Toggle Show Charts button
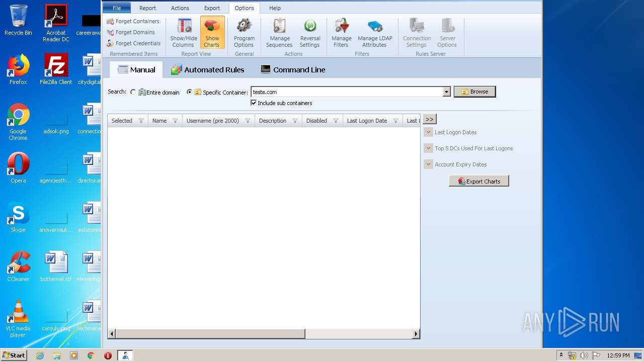Viewport: 644px width, 362px height. coord(212,33)
